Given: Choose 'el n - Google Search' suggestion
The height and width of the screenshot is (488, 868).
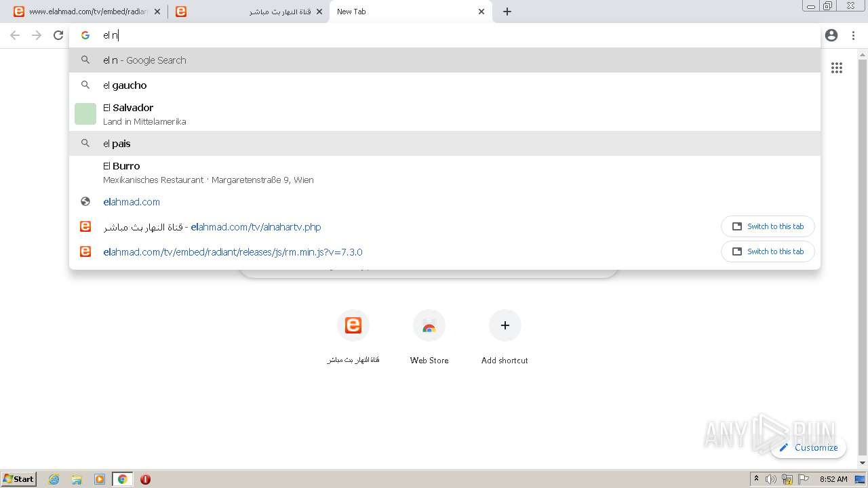Looking at the screenshot, I should point(445,60).
